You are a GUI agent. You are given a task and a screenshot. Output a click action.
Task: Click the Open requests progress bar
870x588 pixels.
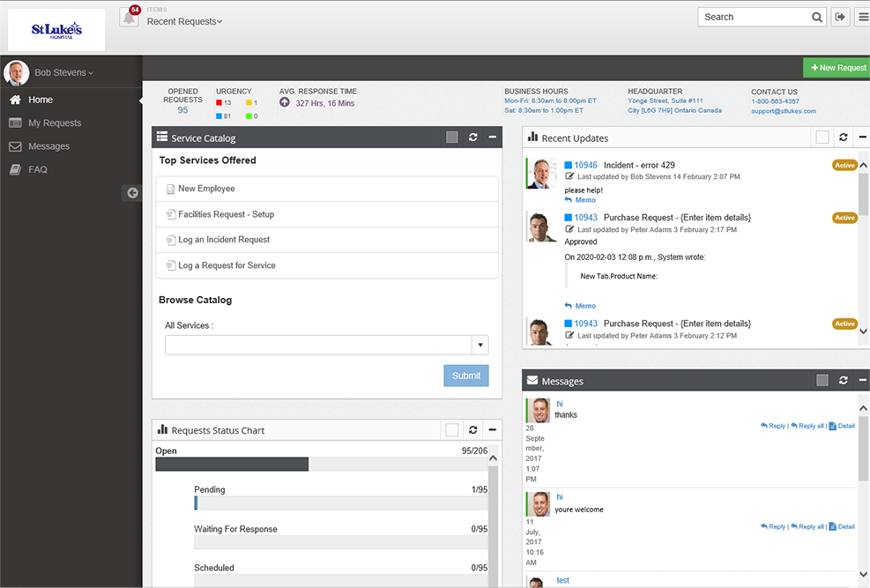(x=322, y=465)
